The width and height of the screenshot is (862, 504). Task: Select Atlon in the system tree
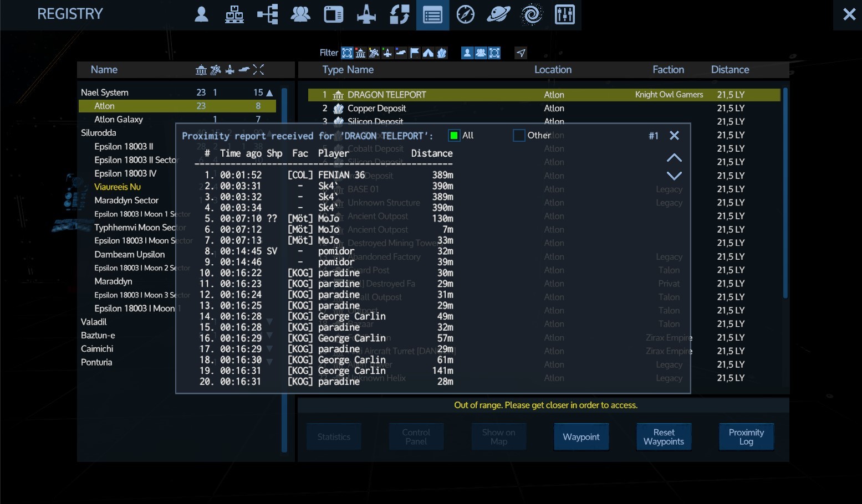177,106
